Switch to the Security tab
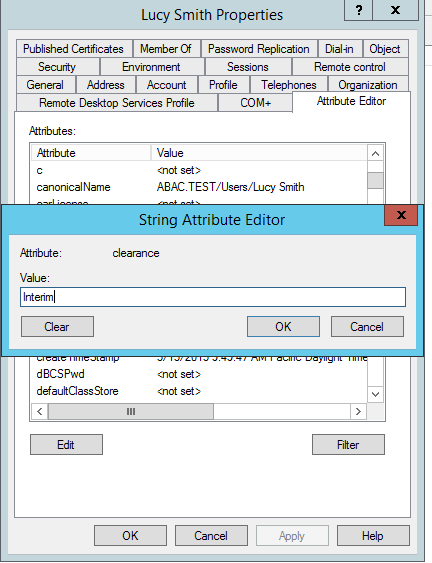The height and width of the screenshot is (563, 432). coord(57,67)
